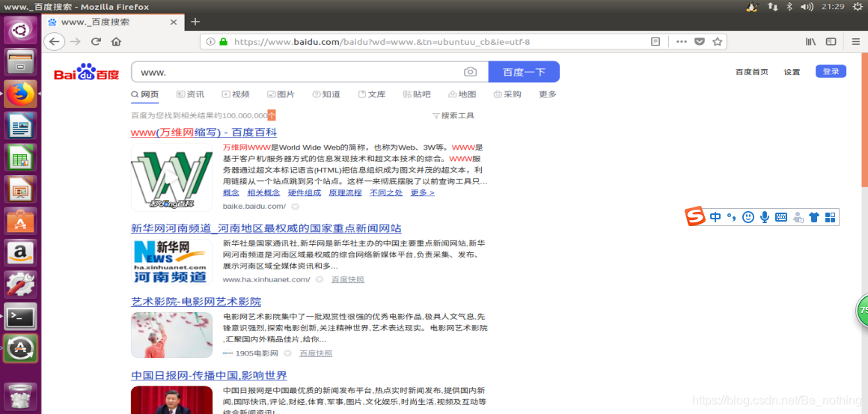Show site information icon in address bar
868x414 pixels.
(210, 41)
